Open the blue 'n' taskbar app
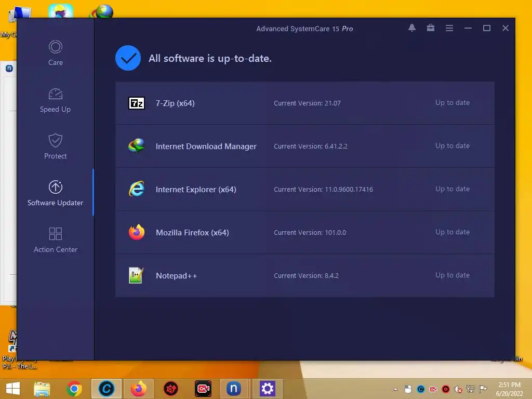Screen dimensions: 532x399 pos(233,389)
